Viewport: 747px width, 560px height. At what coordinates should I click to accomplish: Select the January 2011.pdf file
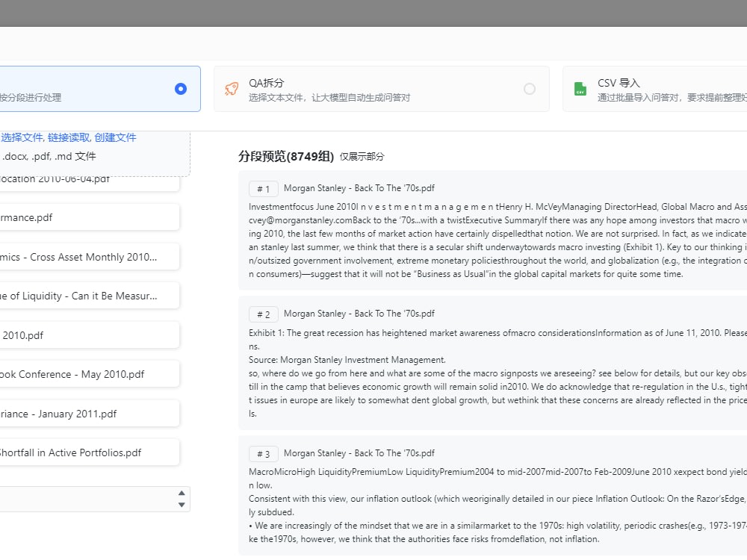pyautogui.click(x=90, y=414)
